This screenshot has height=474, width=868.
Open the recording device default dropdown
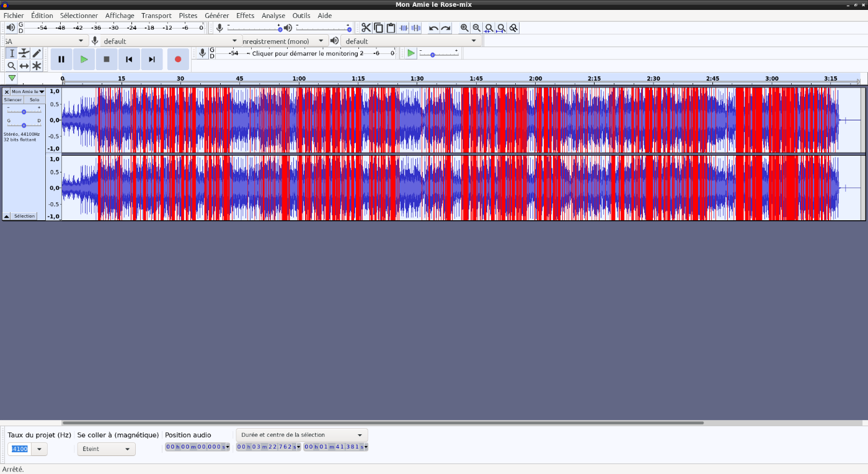pyautogui.click(x=170, y=41)
